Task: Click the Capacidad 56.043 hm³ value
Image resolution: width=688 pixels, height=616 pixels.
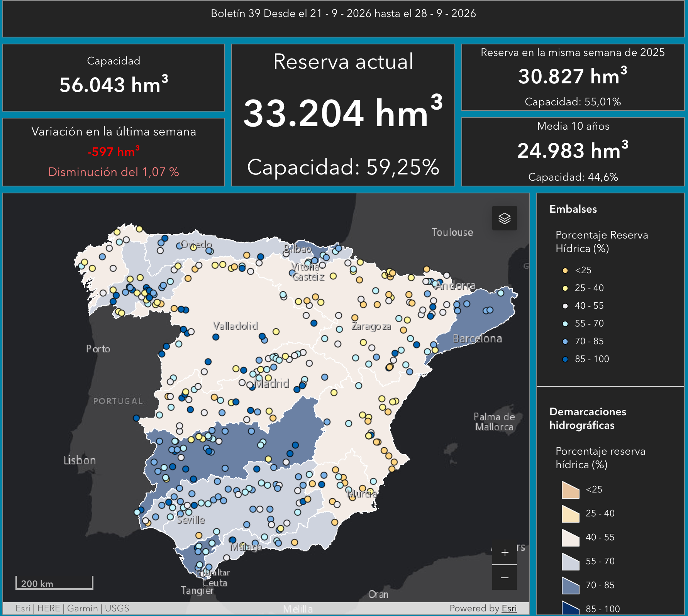Action: (114, 85)
